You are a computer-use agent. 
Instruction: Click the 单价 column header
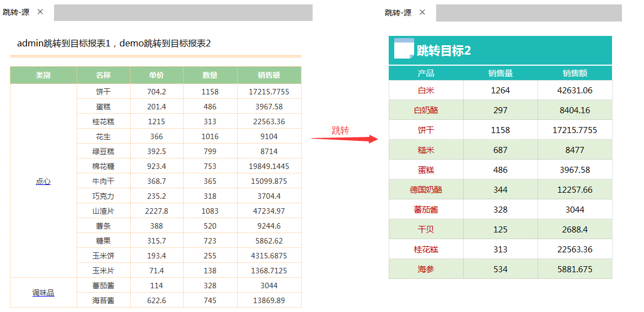pyautogui.click(x=157, y=75)
